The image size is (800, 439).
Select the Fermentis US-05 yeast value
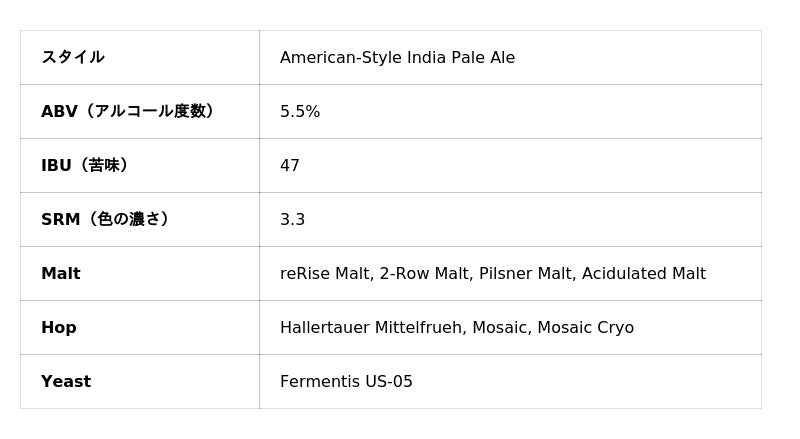tap(346, 382)
